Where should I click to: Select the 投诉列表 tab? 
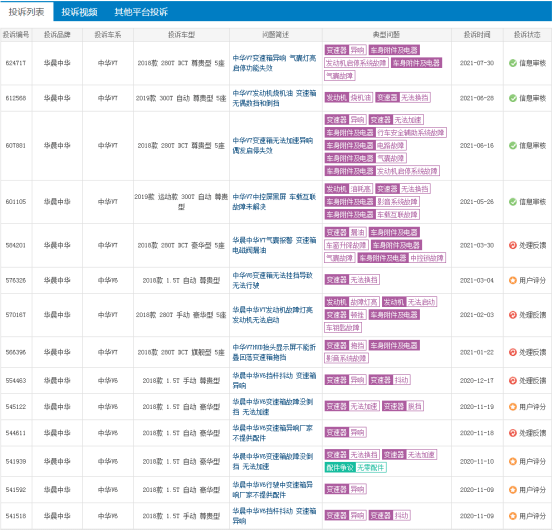pos(26,12)
